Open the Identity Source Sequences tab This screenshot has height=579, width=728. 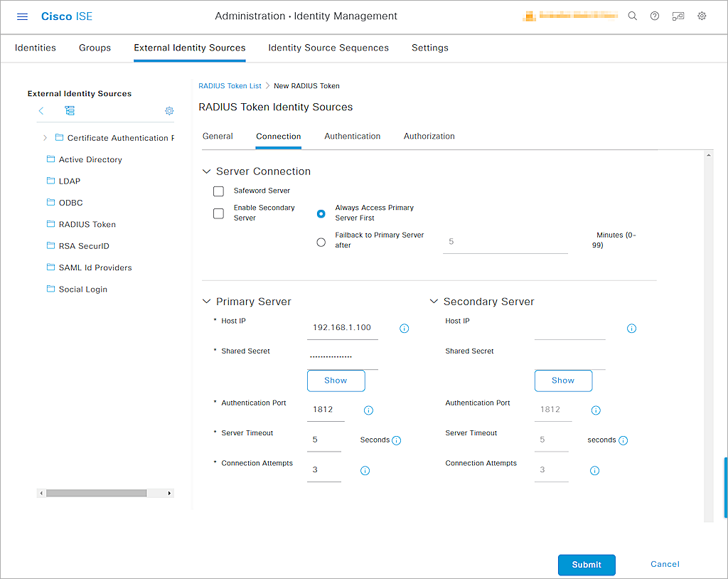(328, 48)
